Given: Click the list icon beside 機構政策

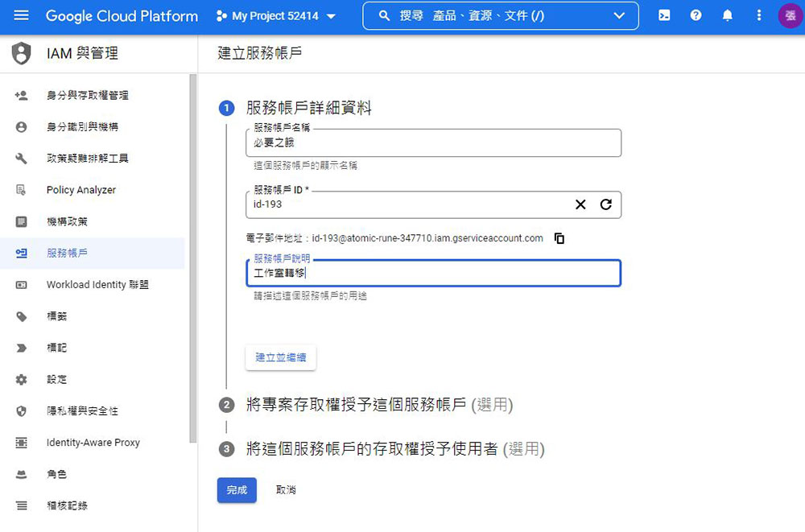Looking at the screenshot, I should point(21,222).
